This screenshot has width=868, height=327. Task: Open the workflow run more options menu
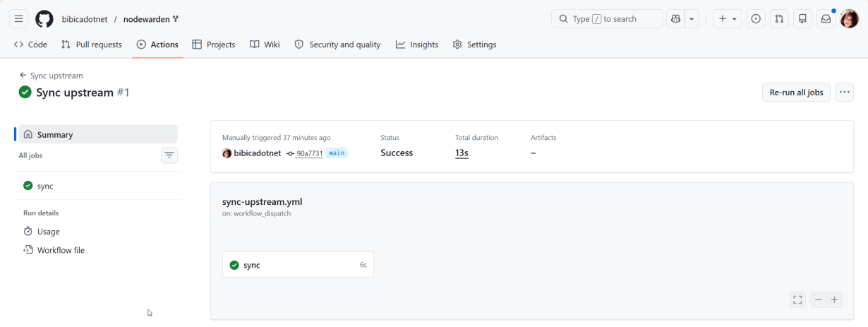click(844, 93)
